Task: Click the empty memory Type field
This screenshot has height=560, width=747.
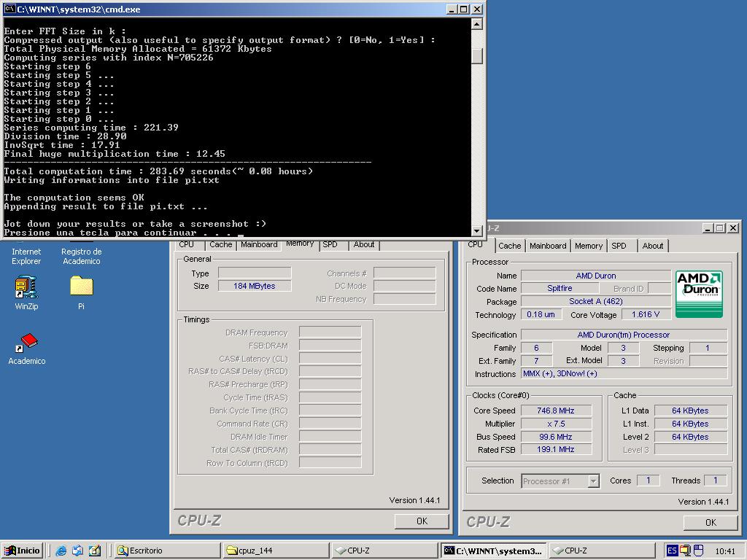Action: (x=255, y=273)
